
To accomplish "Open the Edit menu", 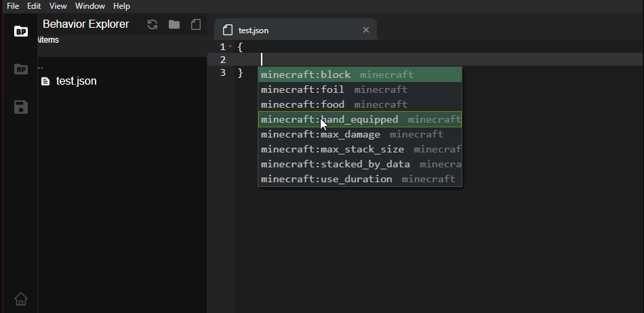I will click(x=34, y=5).
